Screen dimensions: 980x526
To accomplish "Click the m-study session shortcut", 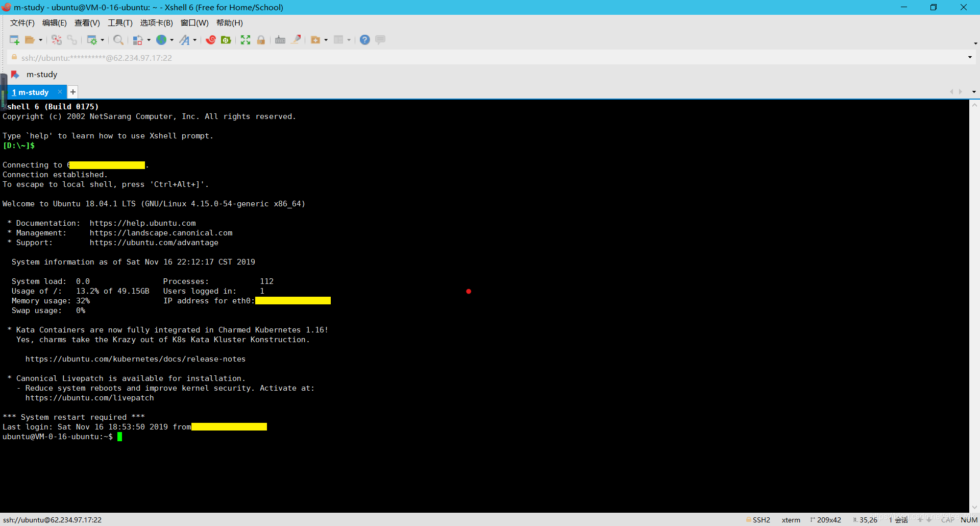I will pos(42,75).
